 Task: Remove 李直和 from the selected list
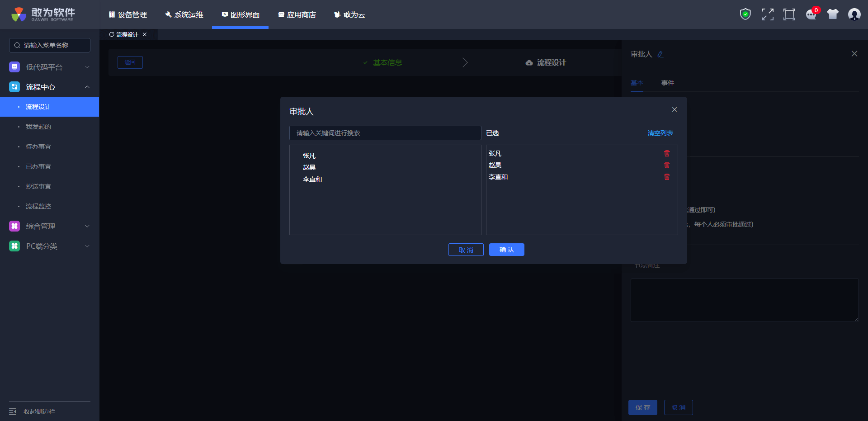[x=667, y=177]
